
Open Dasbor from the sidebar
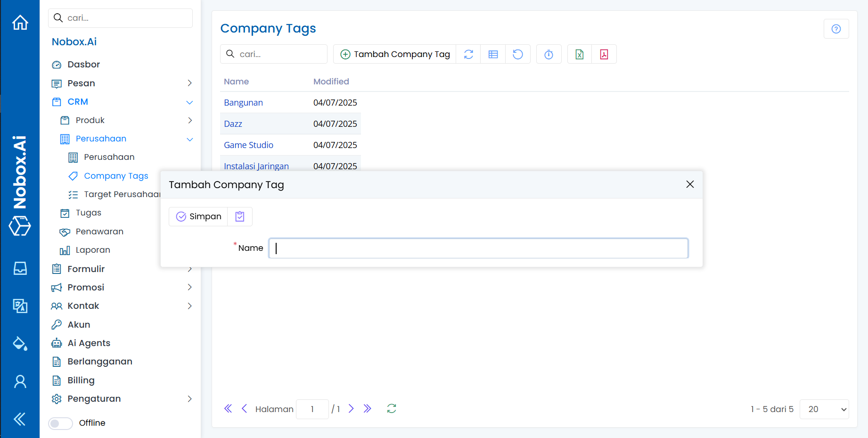tap(83, 65)
